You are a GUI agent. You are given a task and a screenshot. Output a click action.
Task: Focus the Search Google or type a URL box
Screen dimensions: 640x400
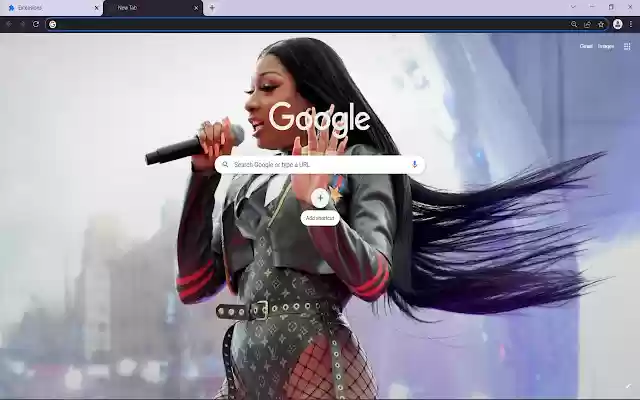tap(320, 164)
